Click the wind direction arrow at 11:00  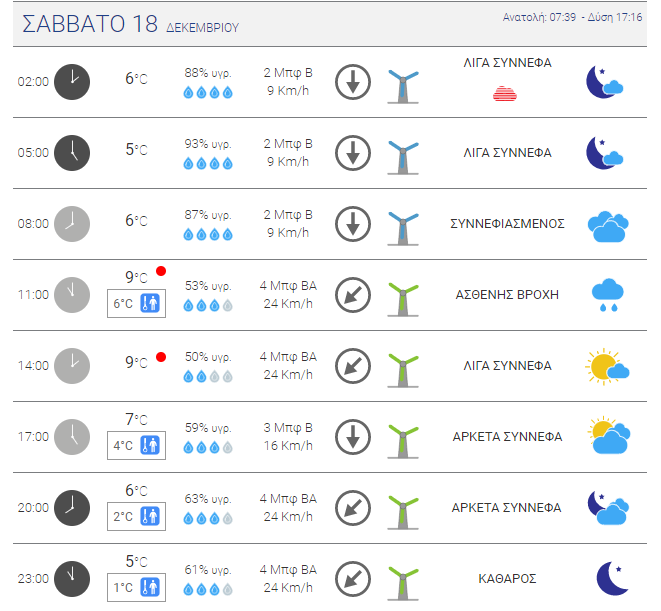click(353, 295)
